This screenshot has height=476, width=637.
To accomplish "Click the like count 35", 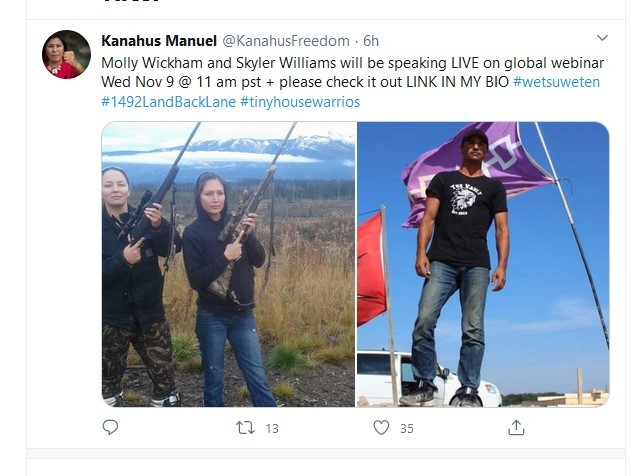I will (x=407, y=428).
